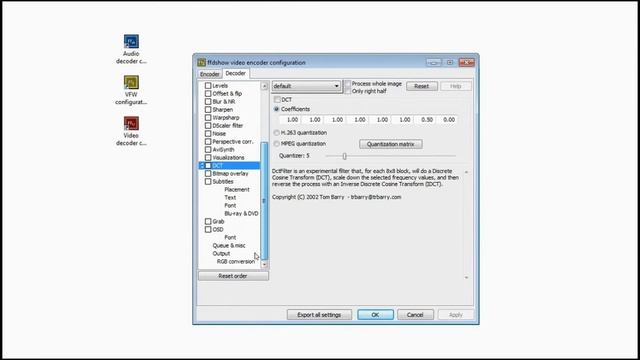Click the Quantizer: 5 label
The height and width of the screenshot is (360, 640).
(294, 156)
